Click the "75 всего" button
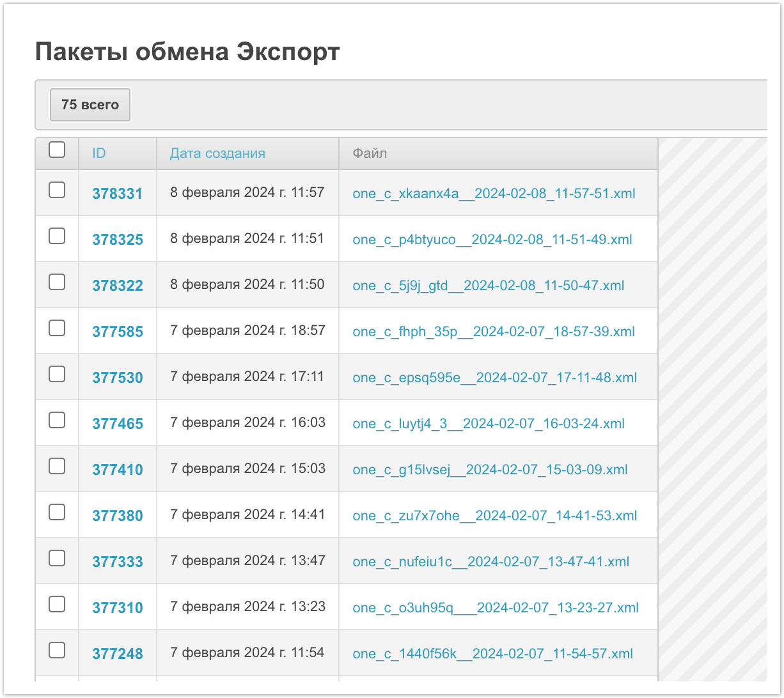 pyautogui.click(x=90, y=105)
